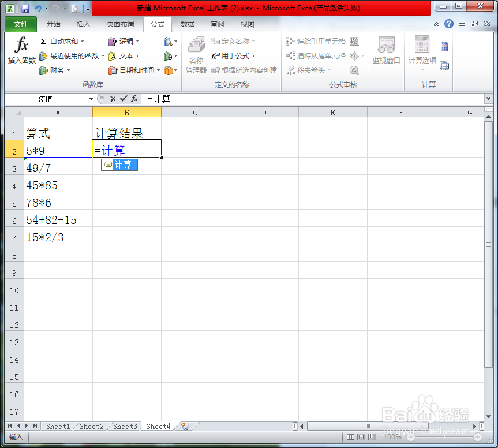Open the Undo history dropdown arrow

pyautogui.click(x=46, y=9)
